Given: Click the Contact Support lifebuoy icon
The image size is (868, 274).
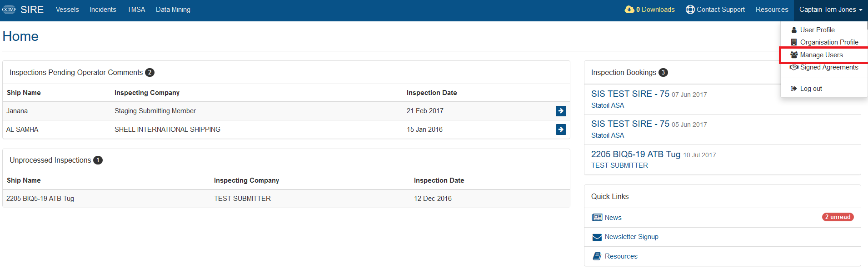Looking at the screenshot, I should (690, 10).
